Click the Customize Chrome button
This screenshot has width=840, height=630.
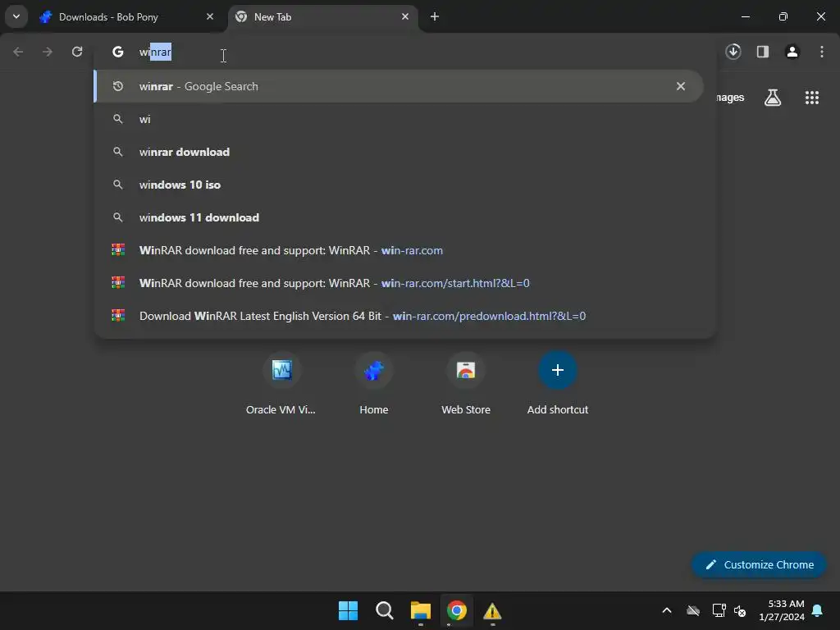(759, 564)
